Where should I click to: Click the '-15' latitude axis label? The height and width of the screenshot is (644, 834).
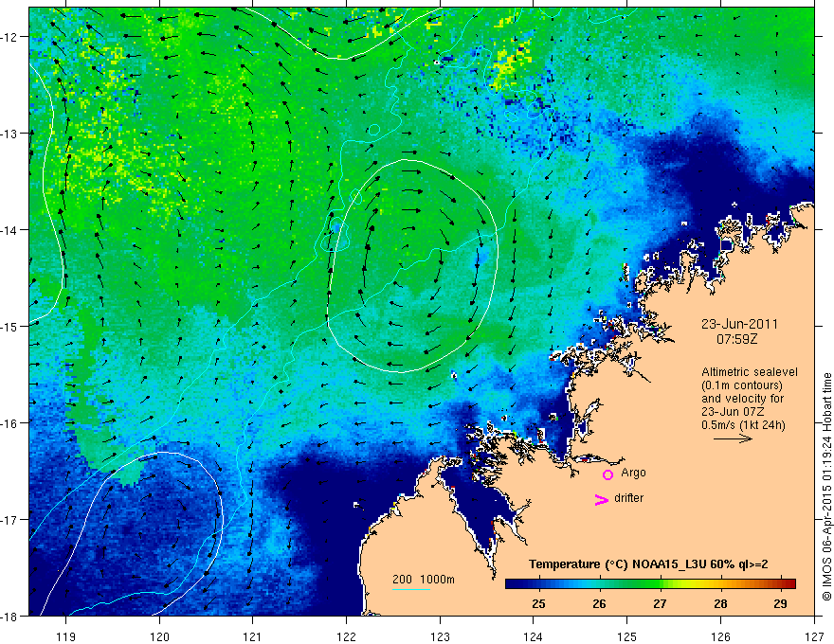(x=9, y=326)
